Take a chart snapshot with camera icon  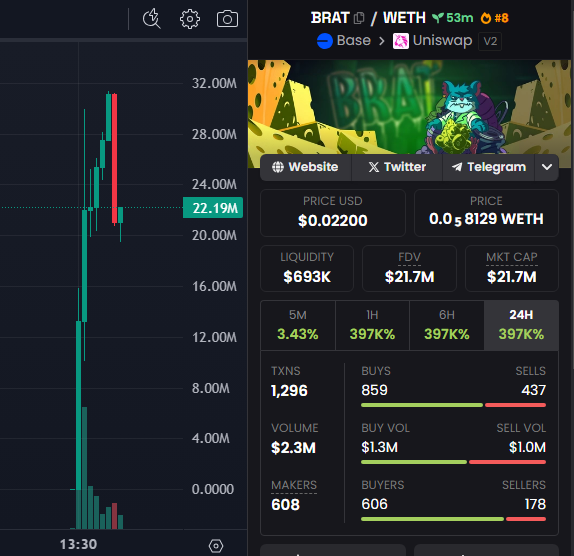(227, 19)
